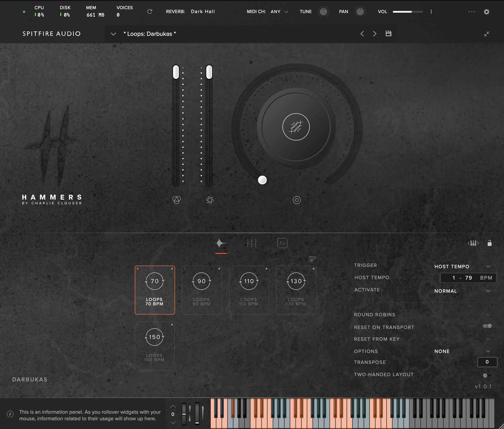Click the loop circle icon showing 90
Screen dimensions: 504x429
point(202,281)
